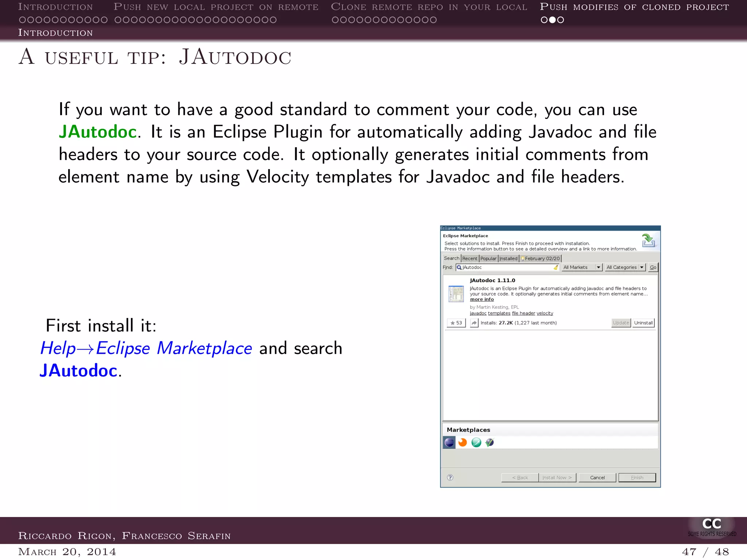Switch to the Recent tab
747x560 pixels.
[470, 258]
